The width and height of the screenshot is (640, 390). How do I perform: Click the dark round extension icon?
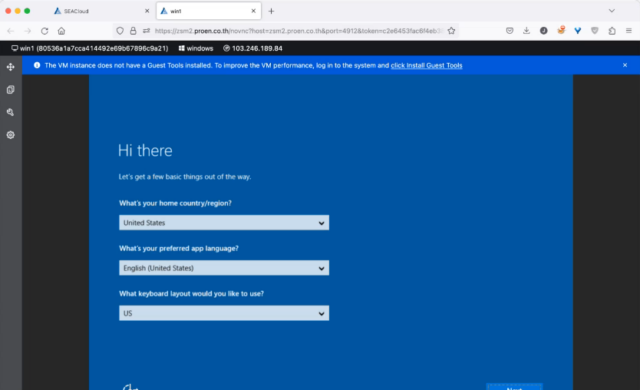pos(544,31)
